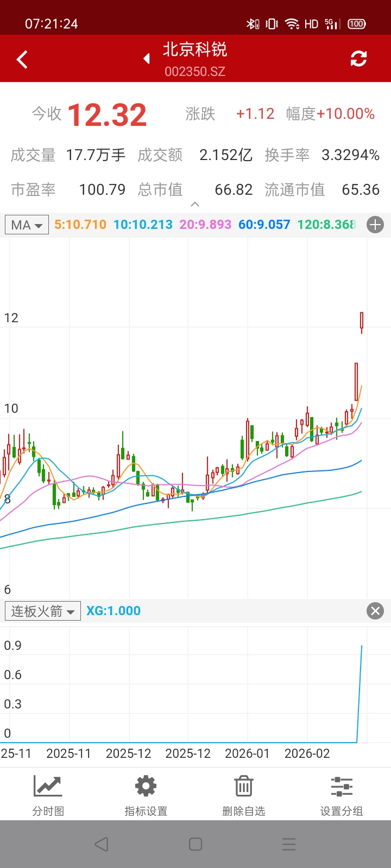
Task: Open the 分时图 intraday chart
Action: click(x=48, y=795)
